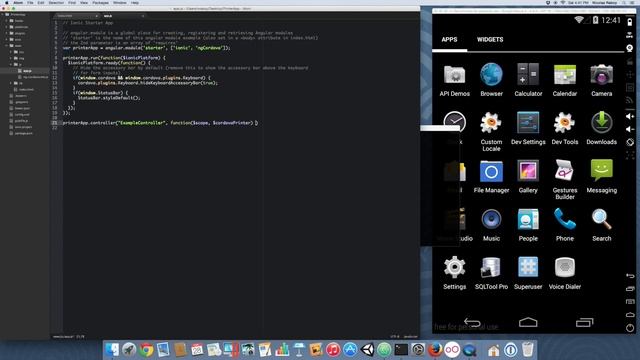Select app.js in the tree view
The width and height of the screenshot is (640, 360).
(25, 71)
